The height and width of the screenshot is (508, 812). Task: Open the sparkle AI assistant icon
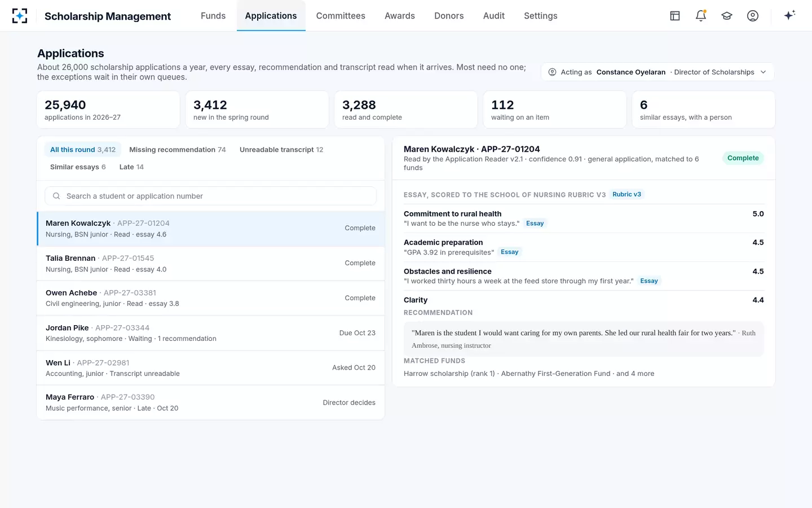coord(789,15)
